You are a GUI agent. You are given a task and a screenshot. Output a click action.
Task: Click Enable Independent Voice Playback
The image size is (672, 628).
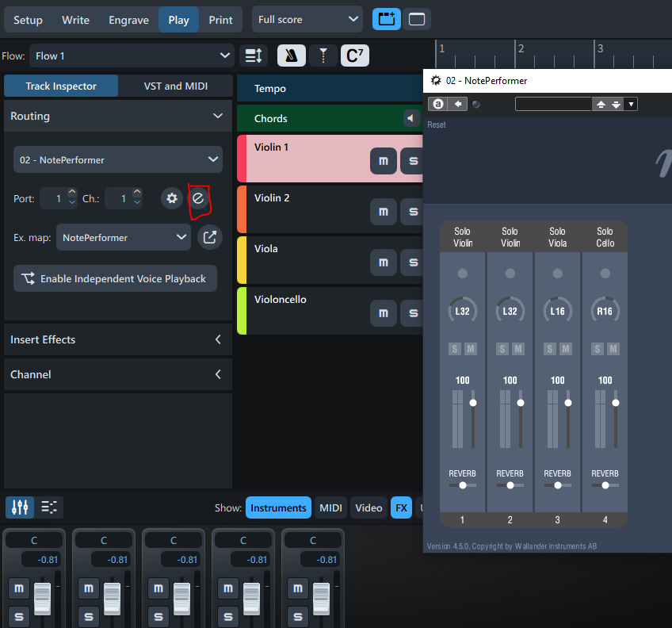pyautogui.click(x=115, y=278)
